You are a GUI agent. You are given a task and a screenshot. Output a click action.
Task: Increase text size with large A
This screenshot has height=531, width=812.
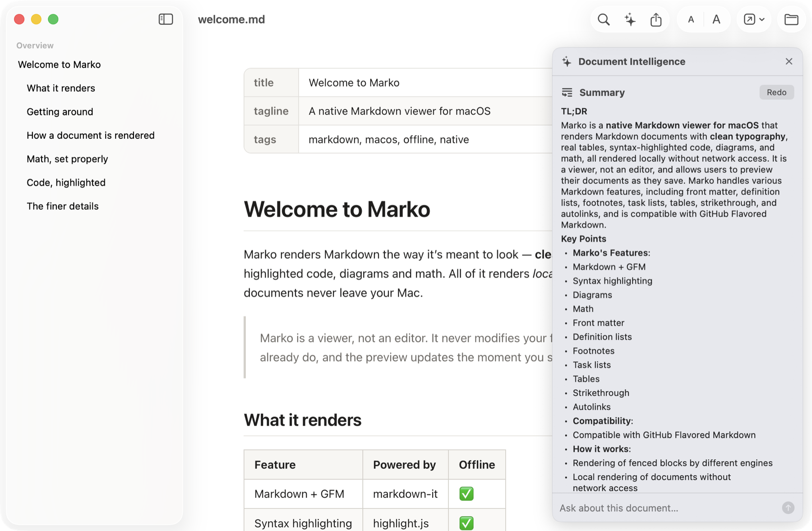point(716,19)
